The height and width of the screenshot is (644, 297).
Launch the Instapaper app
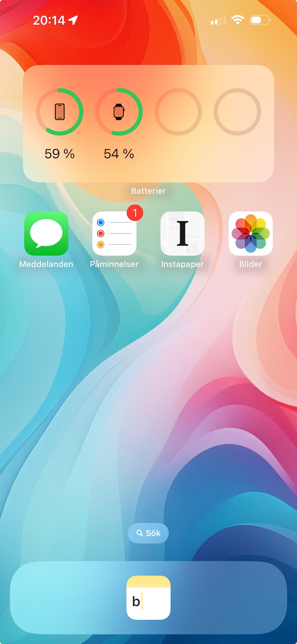click(x=182, y=234)
